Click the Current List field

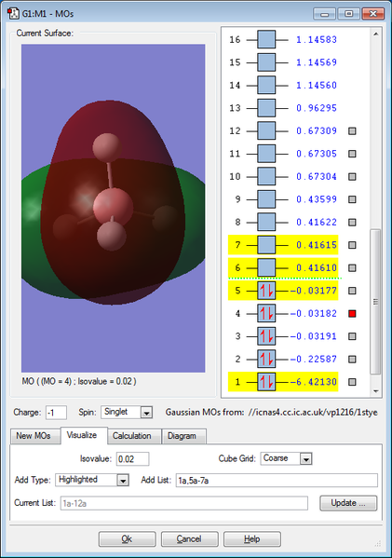[184, 503]
